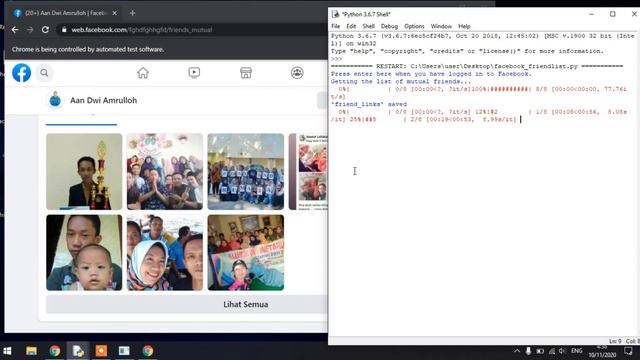Open the orange app in taskbar
Image resolution: width=640 pixels, height=360 pixels.
click(101, 351)
